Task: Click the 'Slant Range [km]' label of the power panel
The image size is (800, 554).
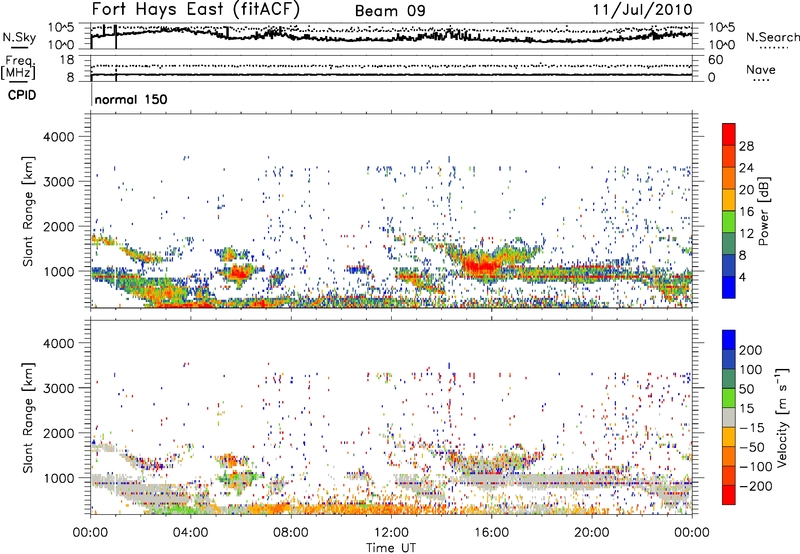Action: pyautogui.click(x=28, y=211)
